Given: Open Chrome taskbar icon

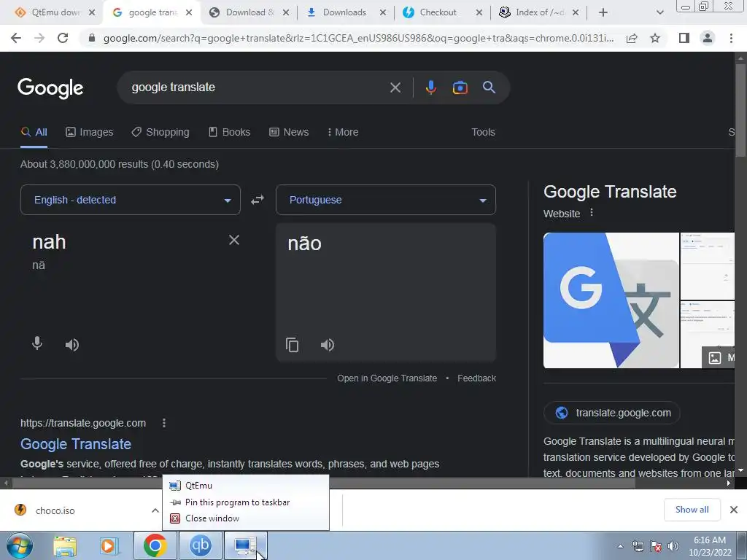Looking at the screenshot, I should tap(155, 545).
